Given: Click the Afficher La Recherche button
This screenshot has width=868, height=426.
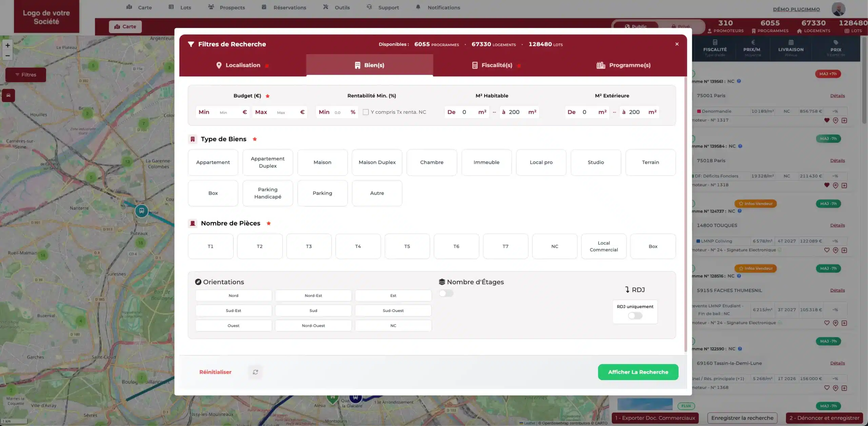Looking at the screenshot, I should click(x=638, y=372).
